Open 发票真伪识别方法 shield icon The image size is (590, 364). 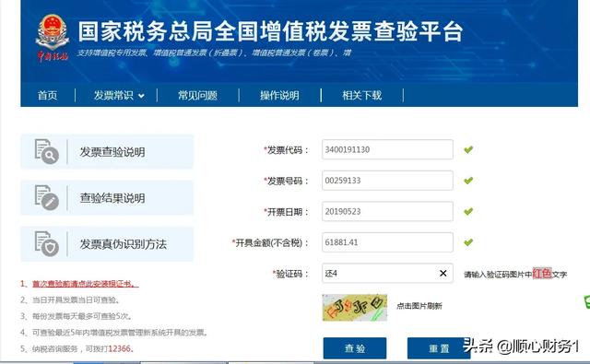click(x=47, y=243)
